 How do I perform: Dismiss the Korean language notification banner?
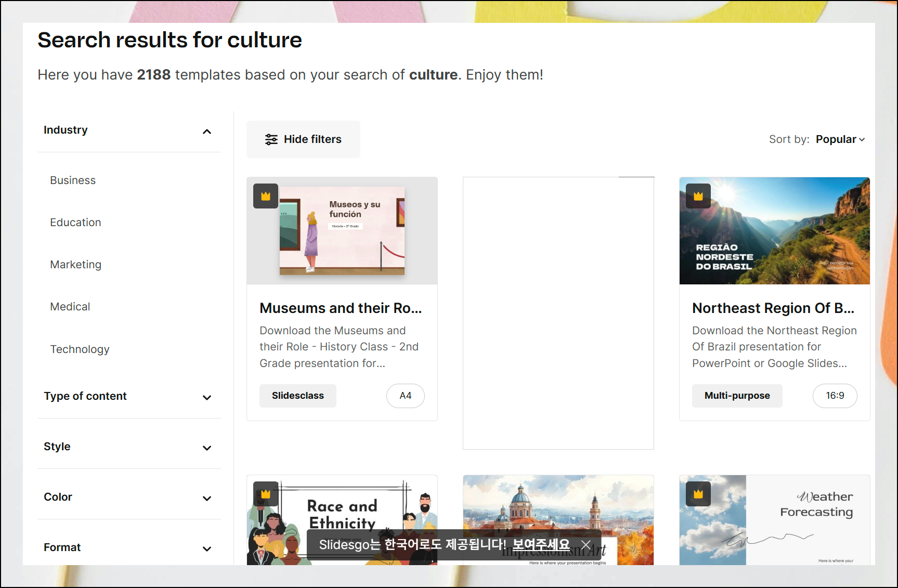pyautogui.click(x=586, y=545)
